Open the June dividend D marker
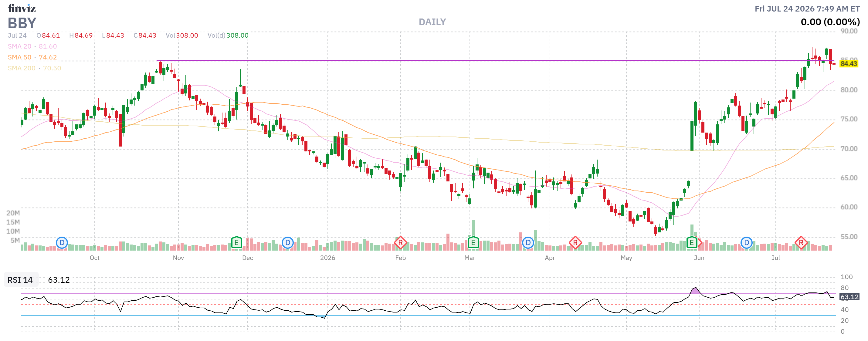This screenshot has height=341, width=868. click(x=746, y=243)
